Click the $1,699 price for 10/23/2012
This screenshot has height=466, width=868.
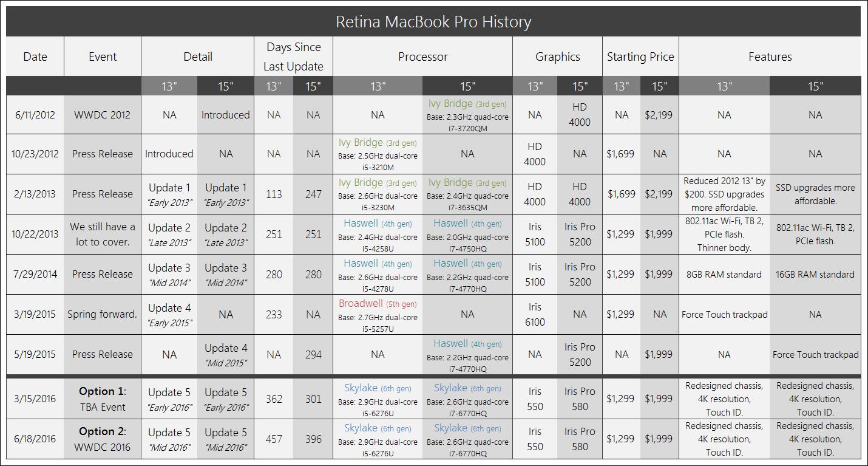tap(621, 154)
